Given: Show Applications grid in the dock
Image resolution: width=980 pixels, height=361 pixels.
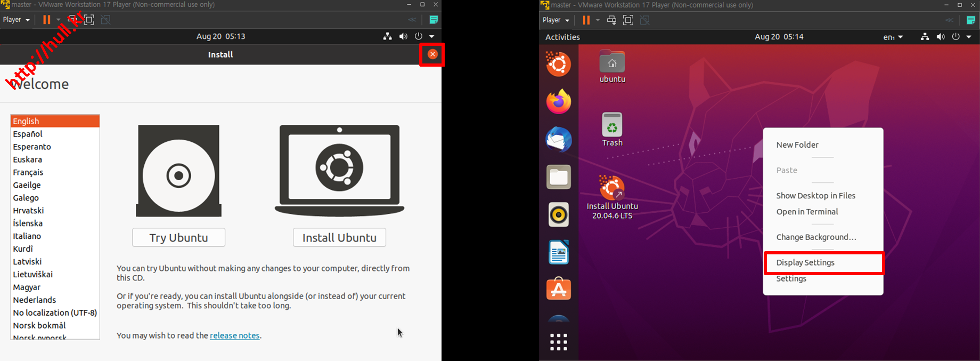Looking at the screenshot, I should (x=559, y=342).
